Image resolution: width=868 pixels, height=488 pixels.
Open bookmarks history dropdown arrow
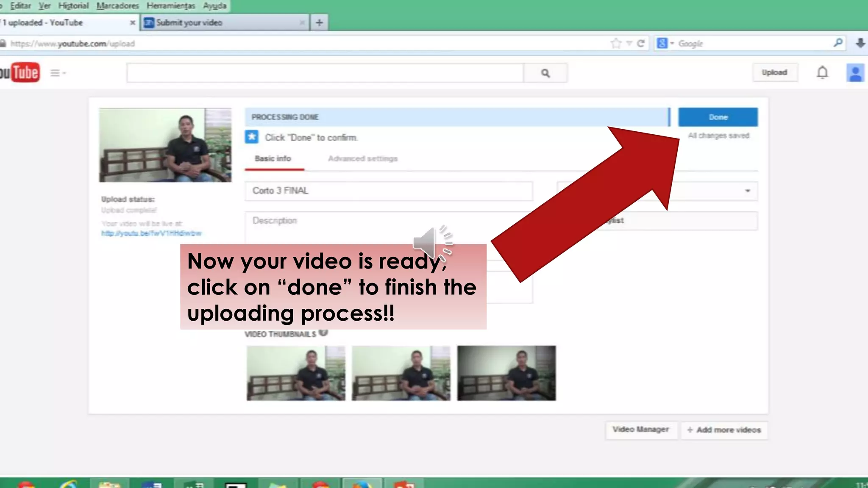click(x=629, y=43)
